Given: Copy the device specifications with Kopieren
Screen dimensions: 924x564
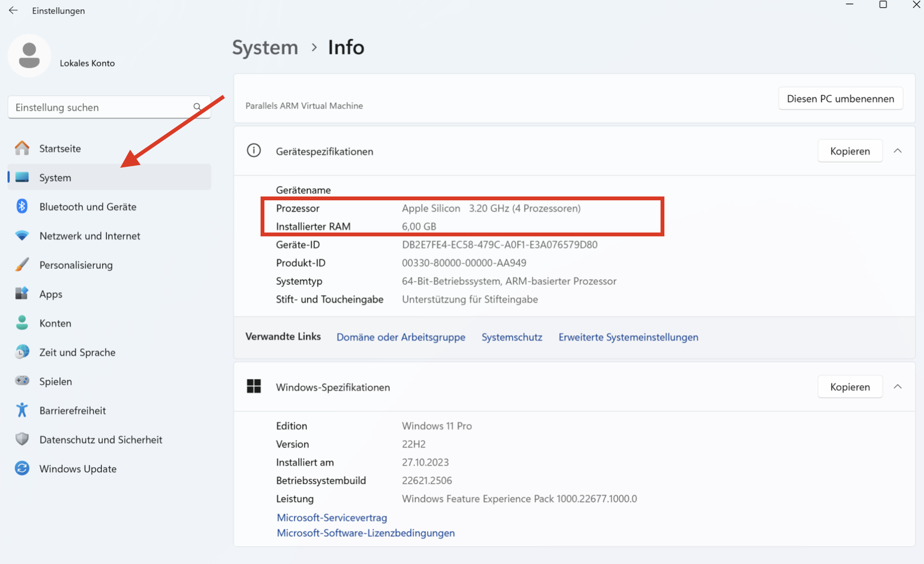Looking at the screenshot, I should [850, 151].
